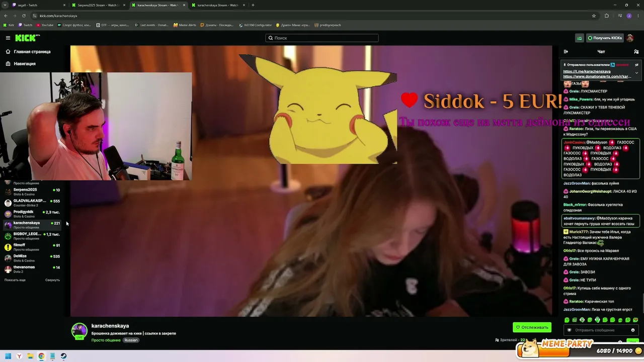Click username Mike_Powers in chat
The image size is (644, 362).
coord(581,99)
